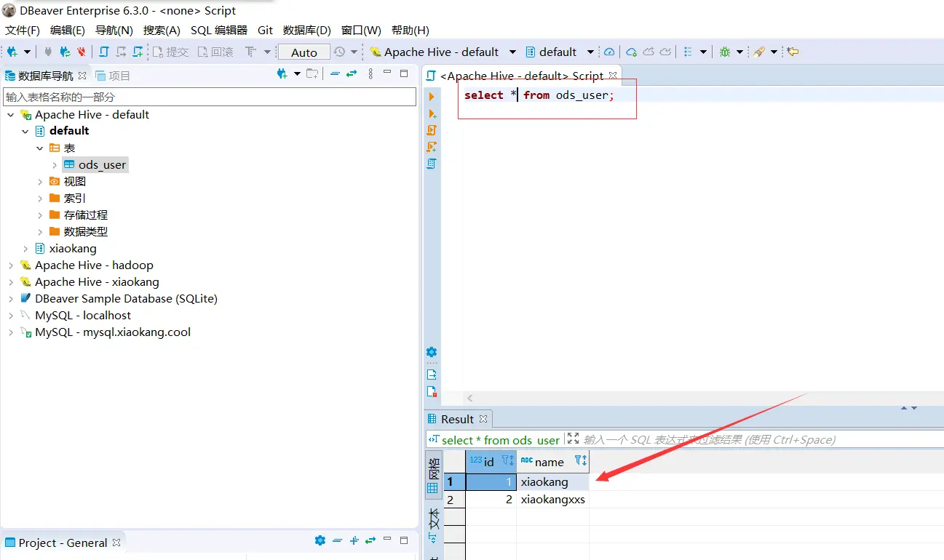Click the Execute script icon in editor sidebar

click(432, 130)
